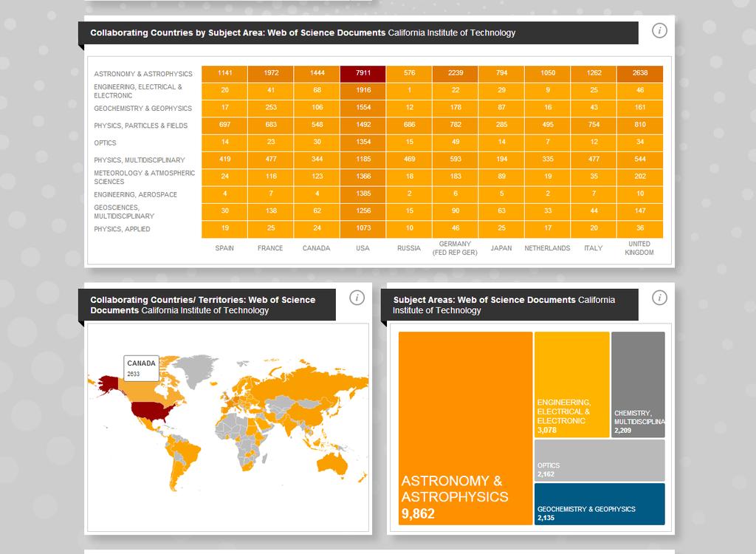
Task: Click USA Physics Applied cell 1073
Action: [x=363, y=229]
